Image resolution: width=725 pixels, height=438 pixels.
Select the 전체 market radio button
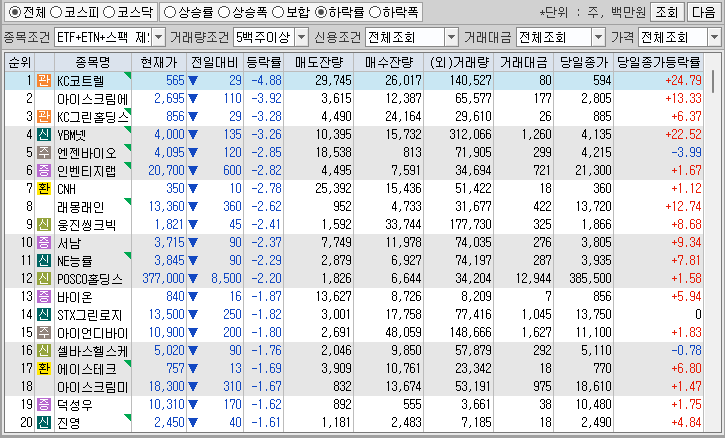[14, 12]
